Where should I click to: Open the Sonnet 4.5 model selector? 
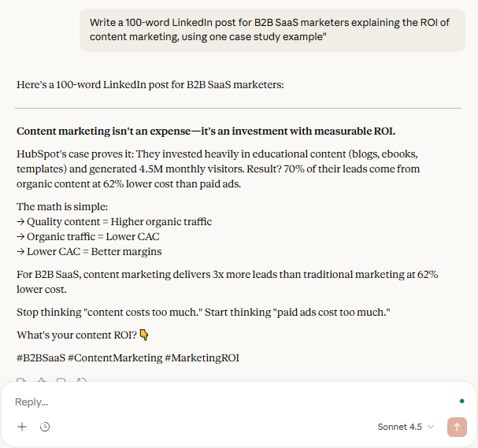(x=406, y=427)
